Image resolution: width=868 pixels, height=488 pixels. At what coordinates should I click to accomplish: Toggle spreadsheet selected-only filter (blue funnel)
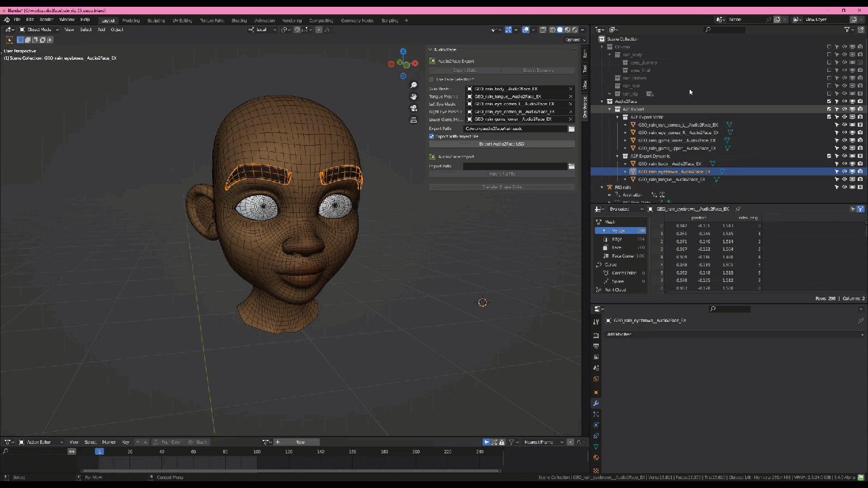pos(861,209)
